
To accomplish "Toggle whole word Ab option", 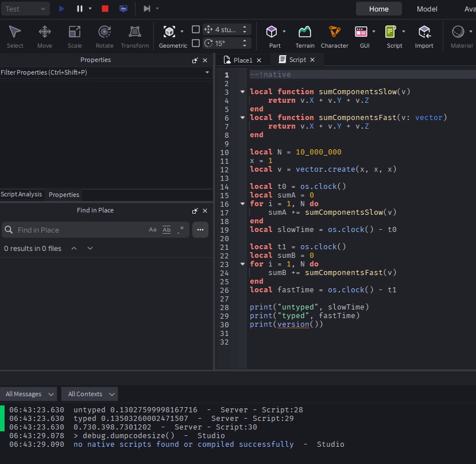I will pos(167,230).
